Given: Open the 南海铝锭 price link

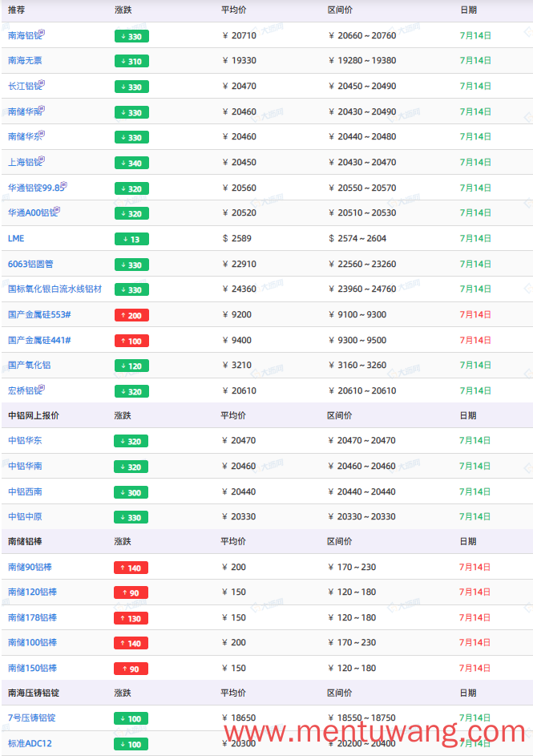Looking at the screenshot, I should pos(24,36).
